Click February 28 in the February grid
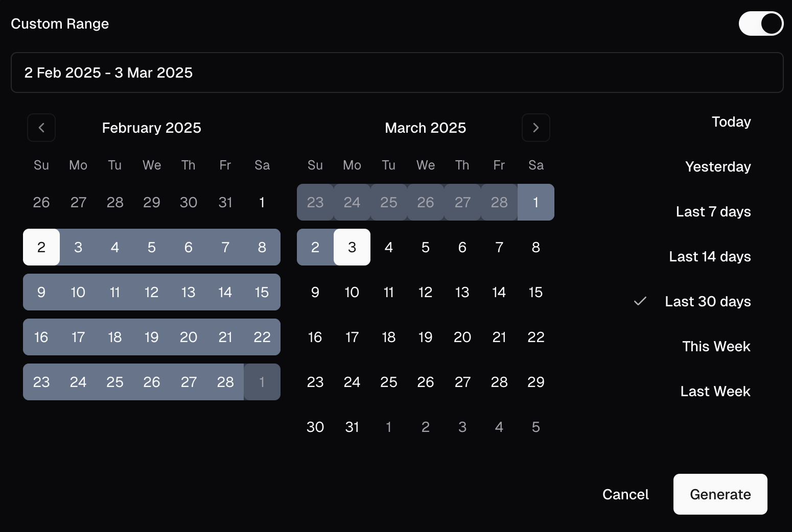792x532 pixels. (225, 382)
